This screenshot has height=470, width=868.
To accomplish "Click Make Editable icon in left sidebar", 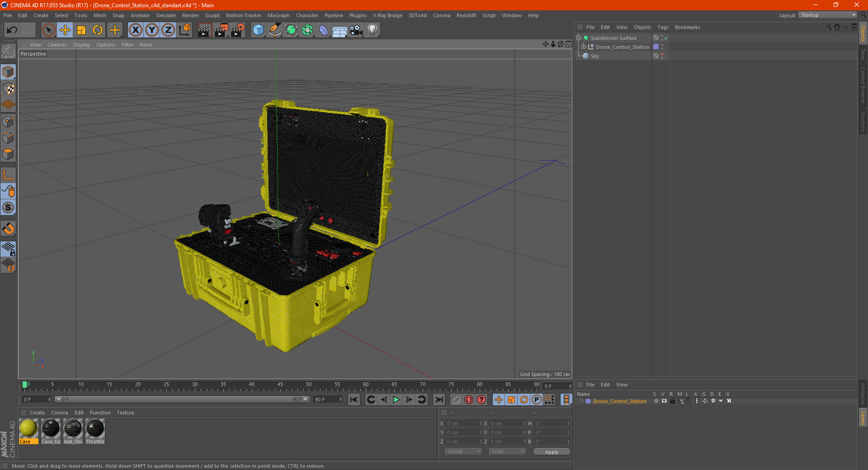I will pyautogui.click(x=8, y=51).
